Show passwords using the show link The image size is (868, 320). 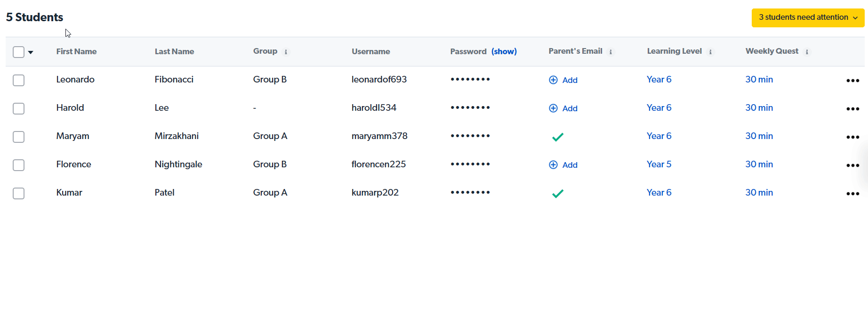click(x=504, y=51)
